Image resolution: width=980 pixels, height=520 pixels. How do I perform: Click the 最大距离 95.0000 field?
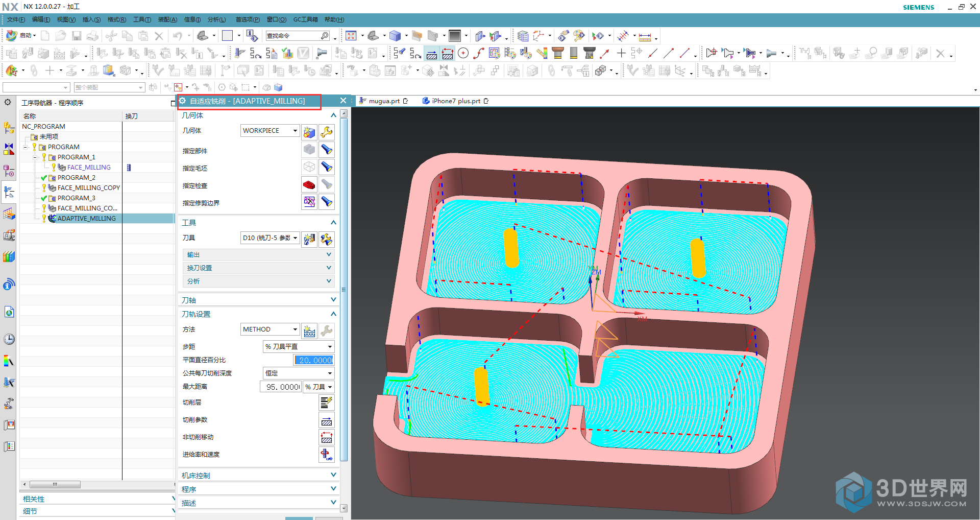coord(281,387)
